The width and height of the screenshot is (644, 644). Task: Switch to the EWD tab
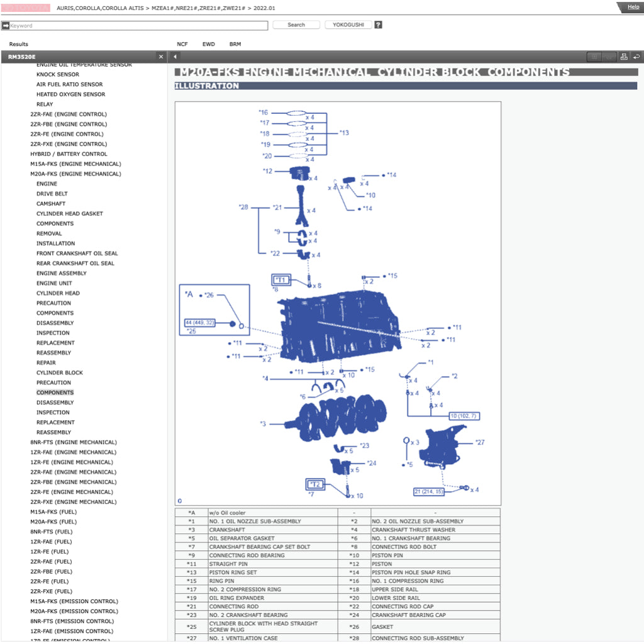pyautogui.click(x=209, y=44)
